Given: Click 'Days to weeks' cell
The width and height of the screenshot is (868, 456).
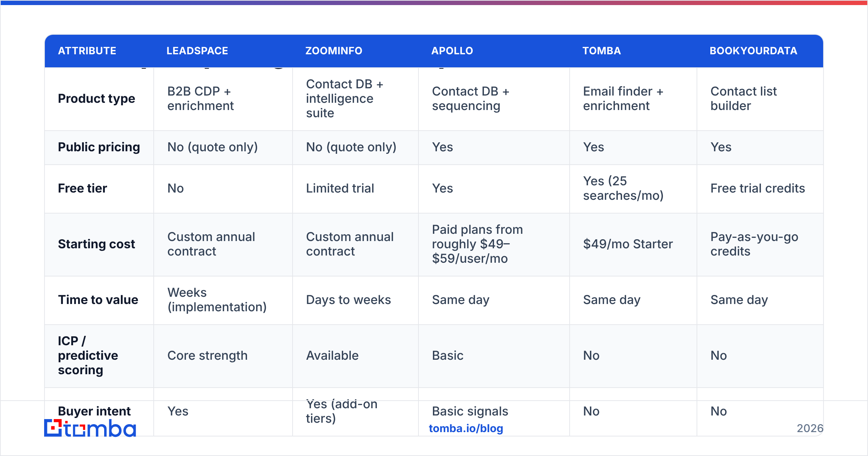Looking at the screenshot, I should (x=356, y=300).
